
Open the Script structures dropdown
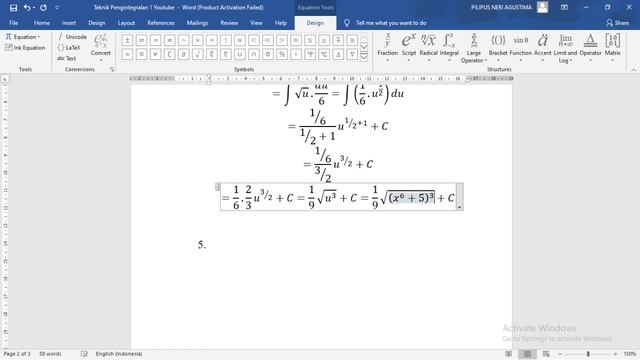pyautogui.click(x=409, y=48)
